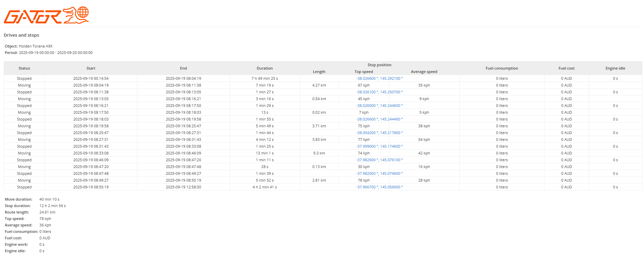The width and height of the screenshot is (644, 259).
Task: Click the Drives and stops title
Action: click(x=21, y=35)
